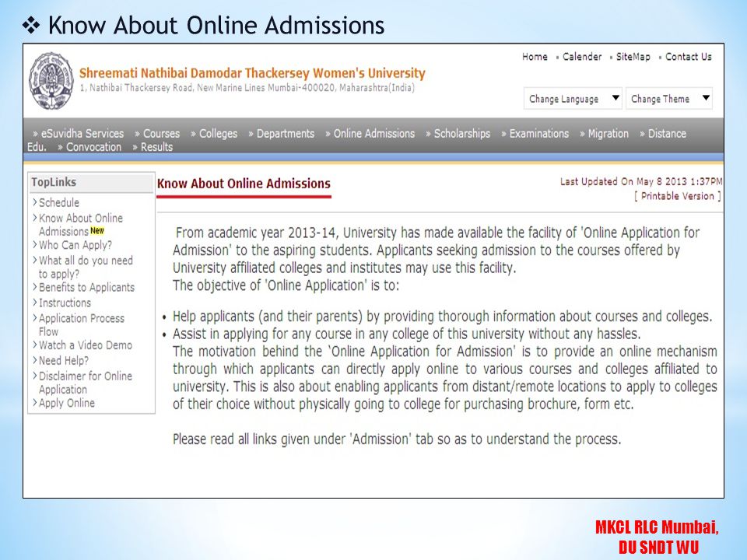747x560 pixels.
Task: Select Schedule in TopLinks
Action: click(x=59, y=202)
